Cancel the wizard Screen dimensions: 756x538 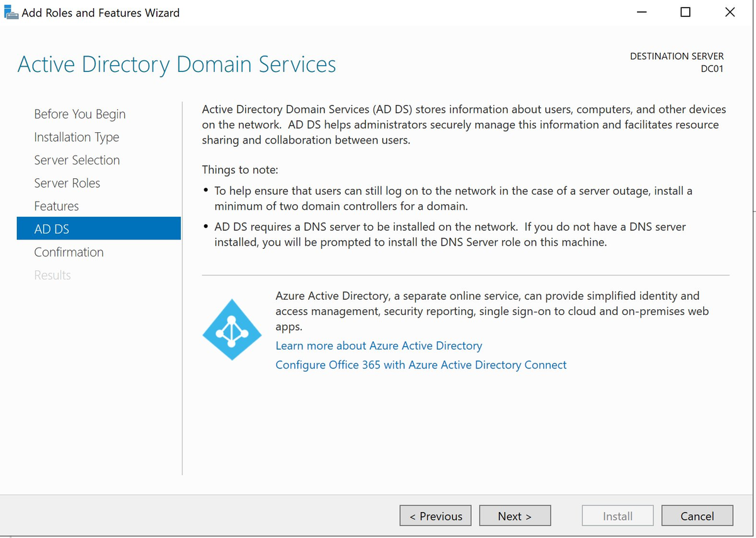point(697,516)
